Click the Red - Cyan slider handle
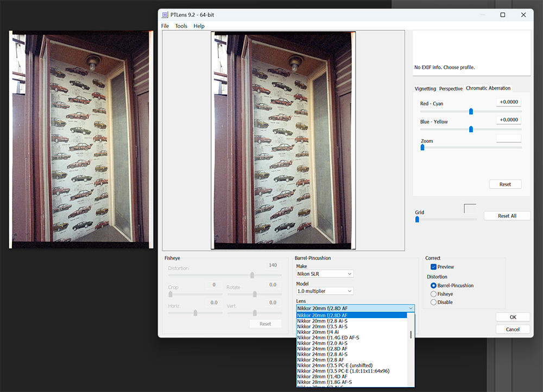 (x=471, y=111)
